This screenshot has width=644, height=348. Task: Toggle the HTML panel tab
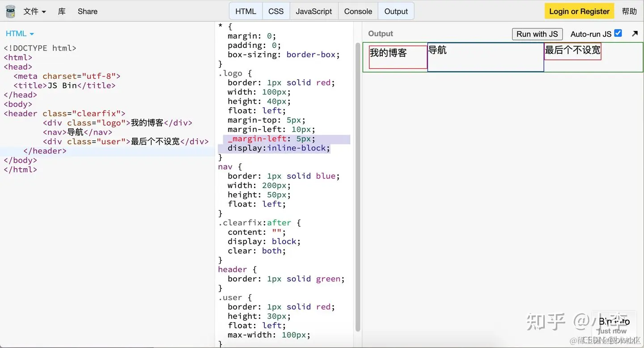[246, 11]
